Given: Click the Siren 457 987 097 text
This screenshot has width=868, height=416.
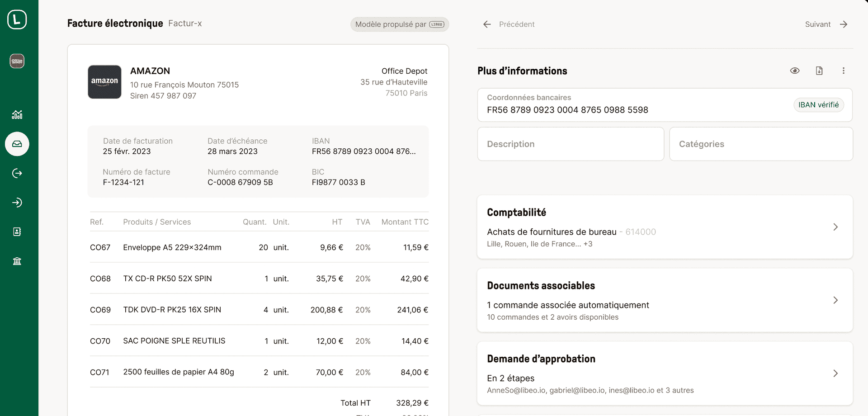Looking at the screenshot, I should pyautogui.click(x=163, y=96).
